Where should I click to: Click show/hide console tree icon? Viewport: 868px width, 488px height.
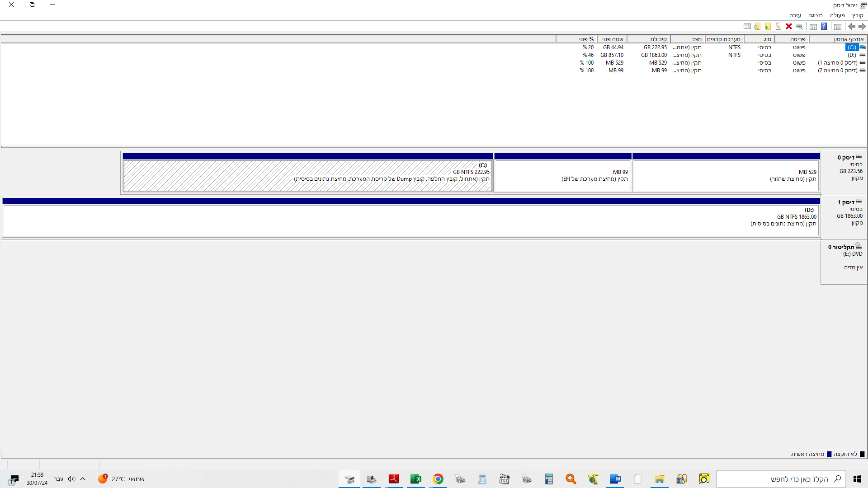[x=838, y=27]
